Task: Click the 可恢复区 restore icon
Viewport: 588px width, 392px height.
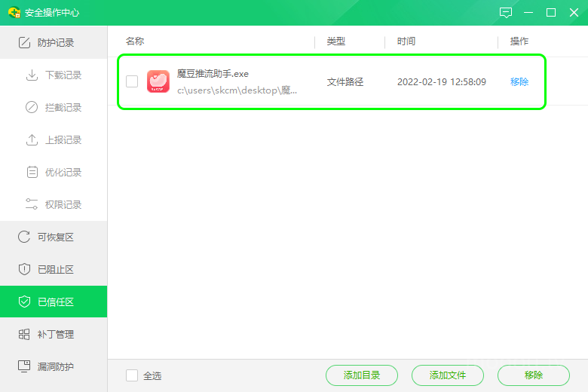Action: coord(24,237)
